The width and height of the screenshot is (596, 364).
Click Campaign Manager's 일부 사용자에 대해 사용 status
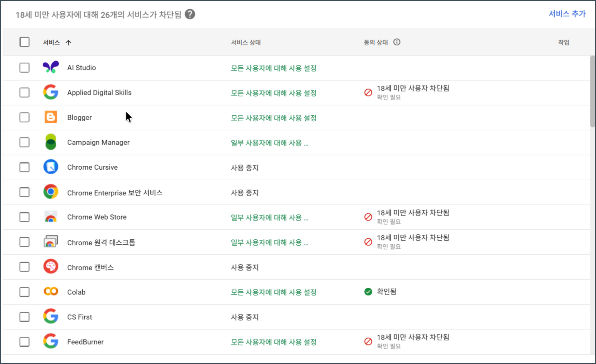269,143
